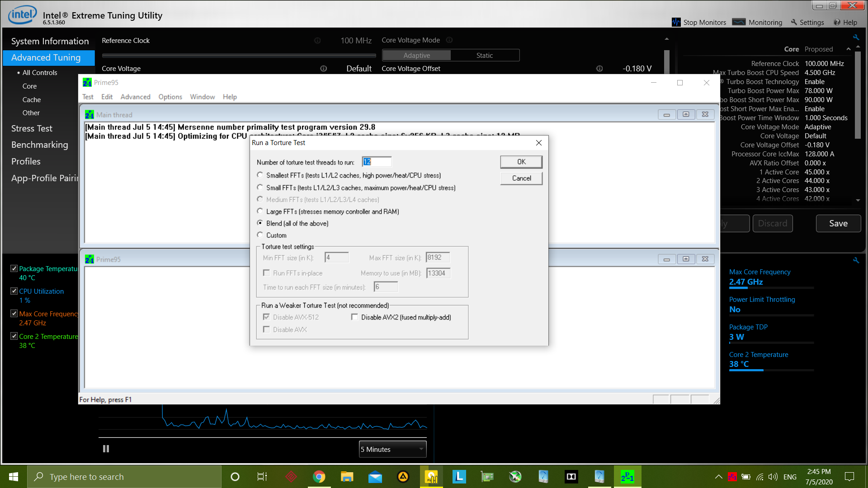The image size is (868, 488).
Task: Adjust the Reference Clock slider
Action: [239, 56]
